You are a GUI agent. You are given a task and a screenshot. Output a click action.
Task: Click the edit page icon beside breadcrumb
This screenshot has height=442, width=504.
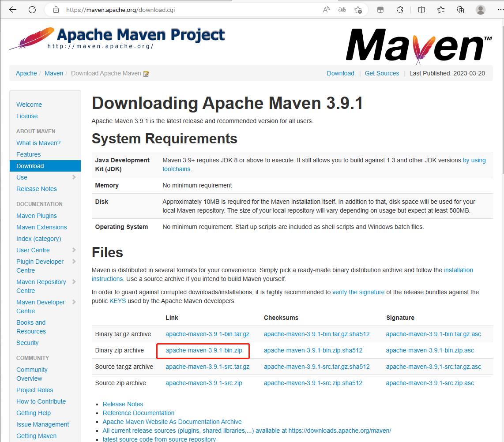click(x=146, y=74)
